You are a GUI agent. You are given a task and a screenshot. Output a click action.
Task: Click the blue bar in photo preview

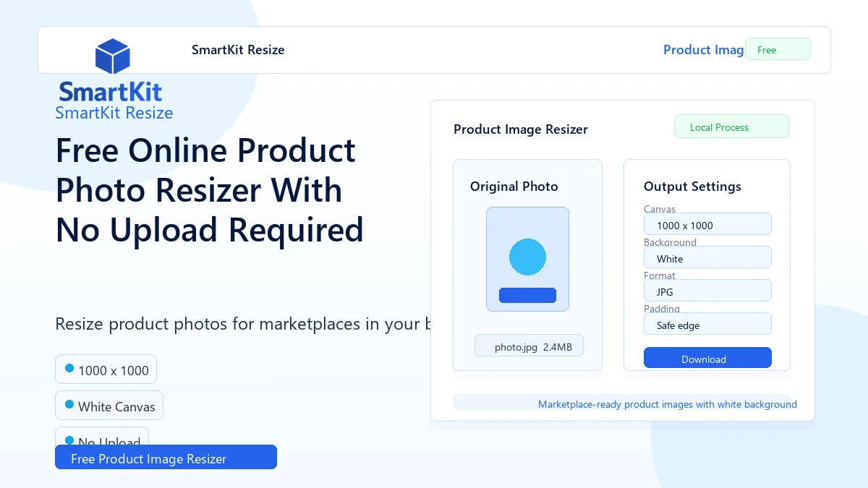[x=527, y=295]
